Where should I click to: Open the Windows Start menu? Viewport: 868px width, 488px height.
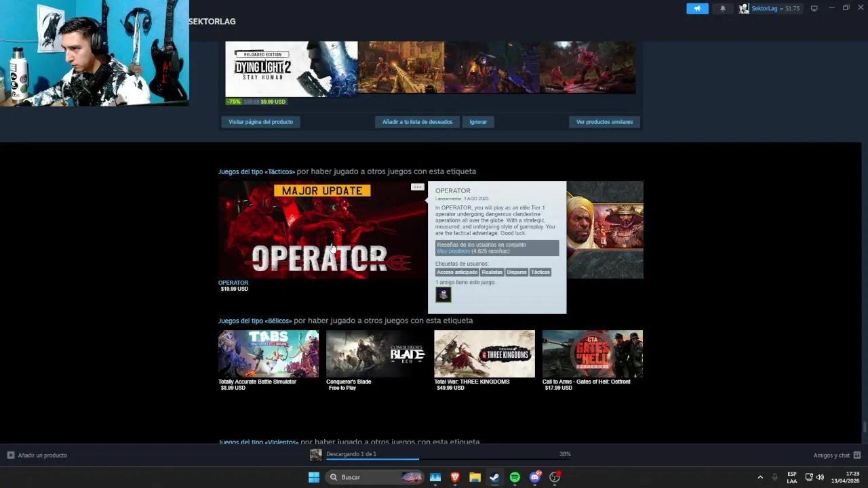(314, 477)
